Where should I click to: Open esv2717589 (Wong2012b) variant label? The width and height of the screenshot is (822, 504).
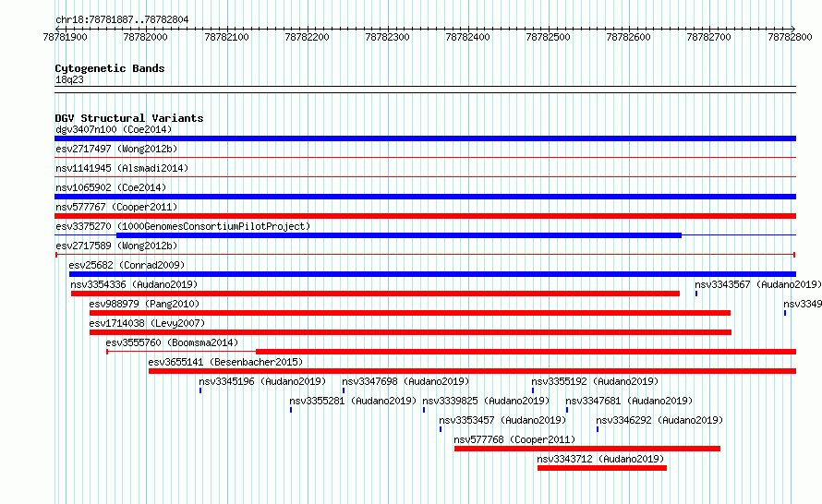coord(116,246)
